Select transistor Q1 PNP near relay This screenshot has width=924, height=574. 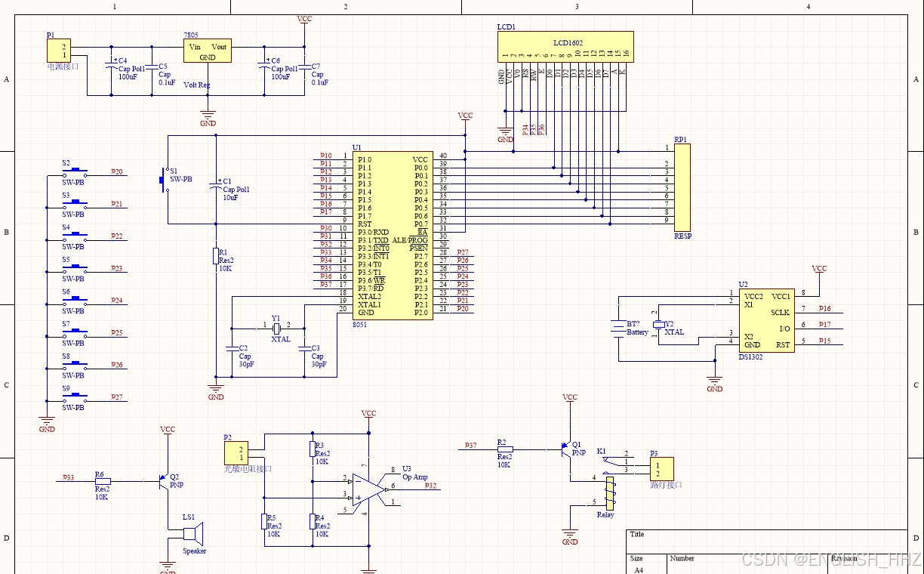point(566,449)
